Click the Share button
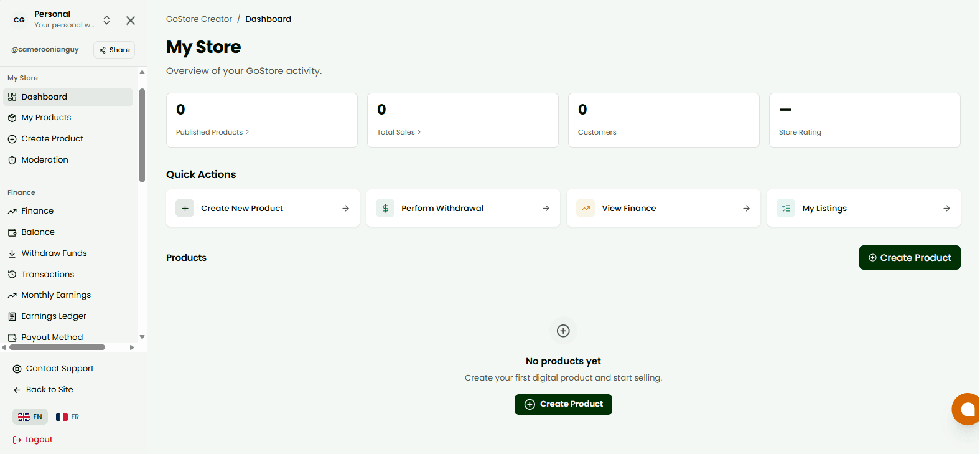Viewport: 980px width, 454px height. tap(114, 50)
